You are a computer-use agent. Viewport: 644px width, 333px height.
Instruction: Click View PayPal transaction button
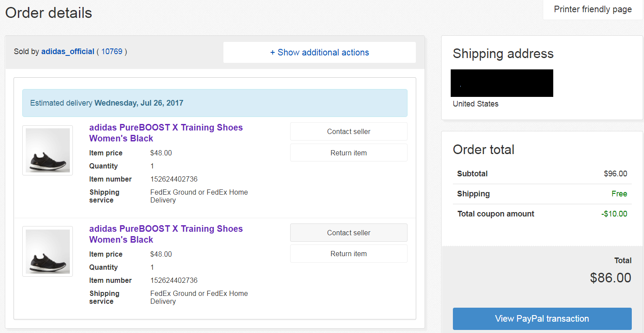[x=542, y=319]
